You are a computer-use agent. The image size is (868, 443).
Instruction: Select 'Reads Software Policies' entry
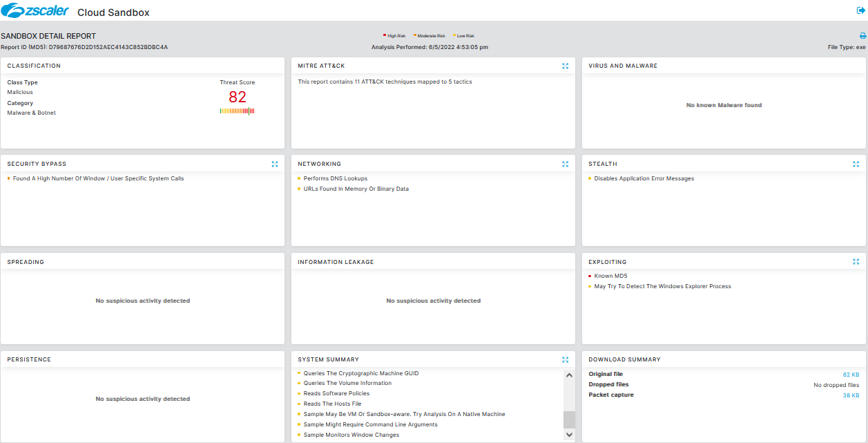click(336, 393)
